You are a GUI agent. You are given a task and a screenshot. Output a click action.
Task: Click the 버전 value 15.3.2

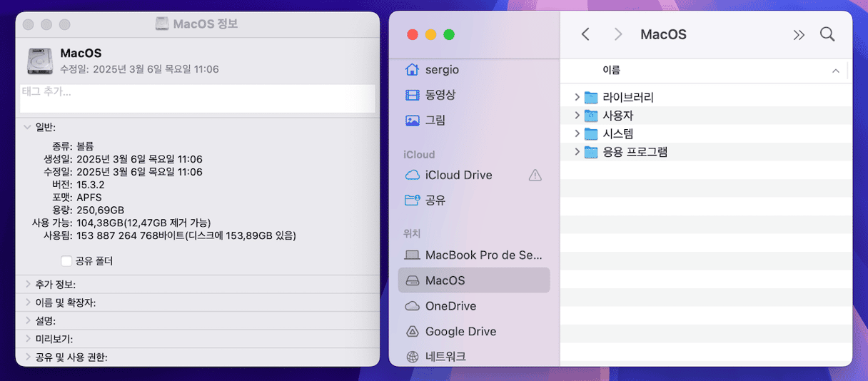91,184
